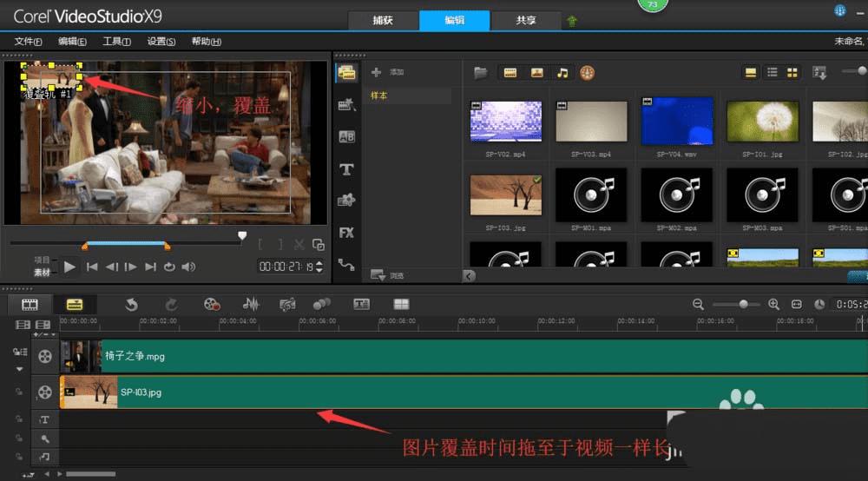The height and width of the screenshot is (481, 868).
Task: Open the 编辑 menu
Action: click(72, 42)
